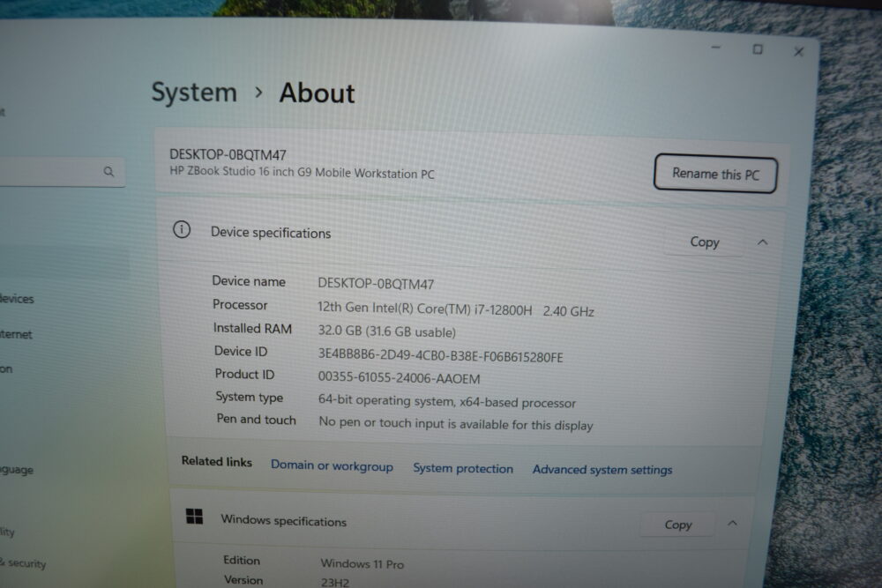Collapse the Windows specifications section chevron
Viewport: 882px width, 588px height.
(732, 524)
